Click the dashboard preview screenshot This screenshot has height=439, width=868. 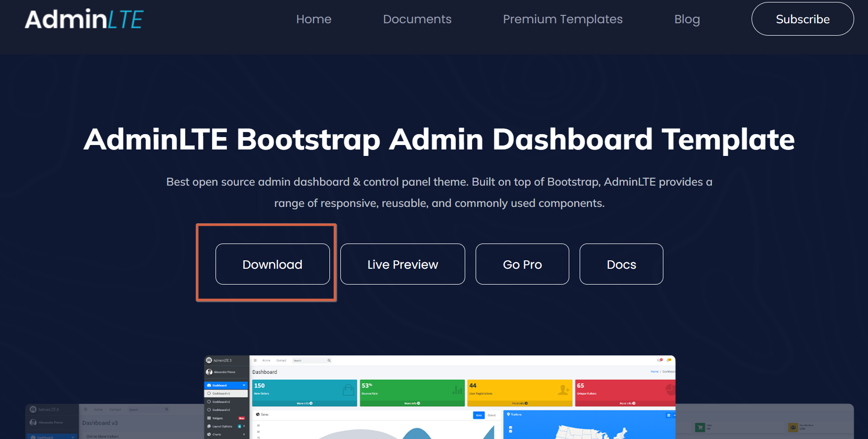[440, 397]
